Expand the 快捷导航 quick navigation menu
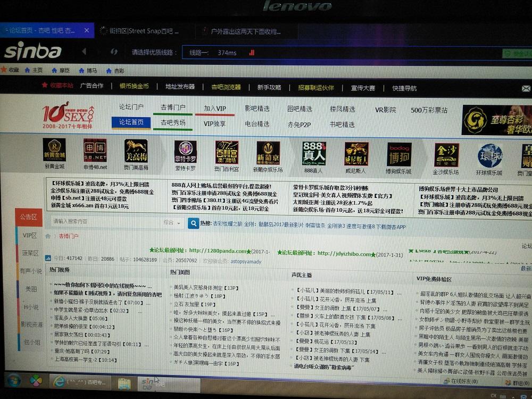Screen dimensions: 532x399 pyautogui.click(x=404, y=88)
